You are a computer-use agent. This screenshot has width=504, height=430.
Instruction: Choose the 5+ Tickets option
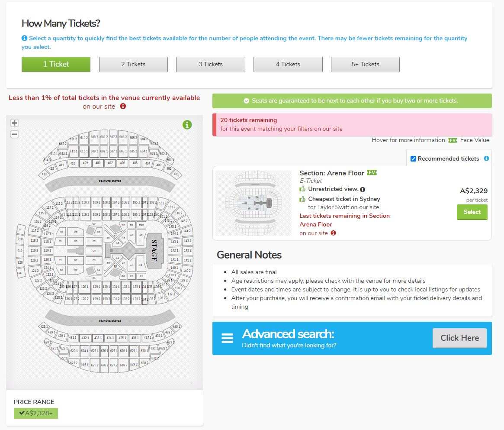coord(365,64)
